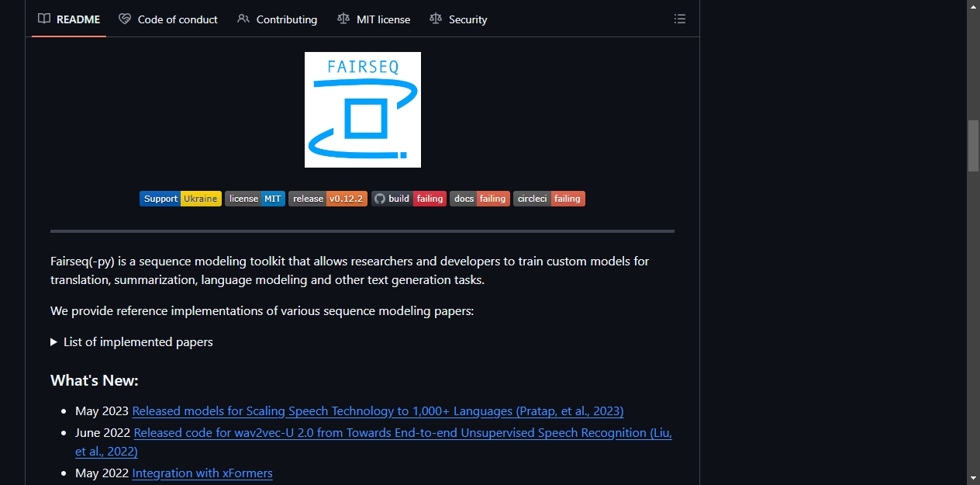The image size is (980, 485).
Task: Open the release v0.12.2 badge
Action: (x=328, y=199)
